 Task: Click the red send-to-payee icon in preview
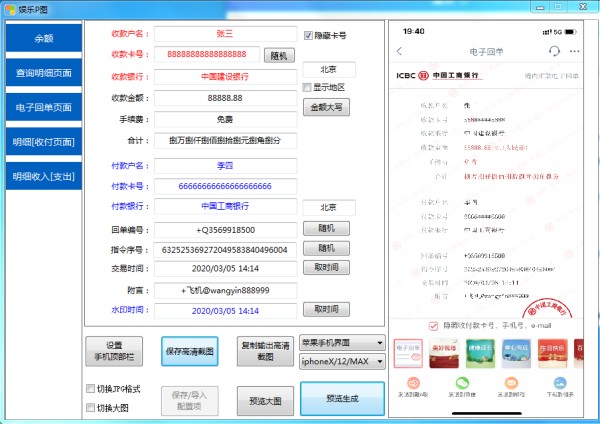click(413, 383)
